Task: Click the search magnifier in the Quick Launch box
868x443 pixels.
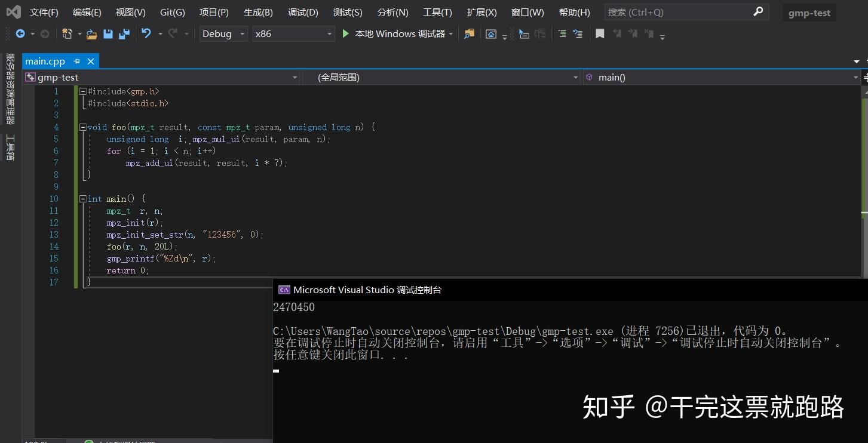Action: (x=757, y=12)
